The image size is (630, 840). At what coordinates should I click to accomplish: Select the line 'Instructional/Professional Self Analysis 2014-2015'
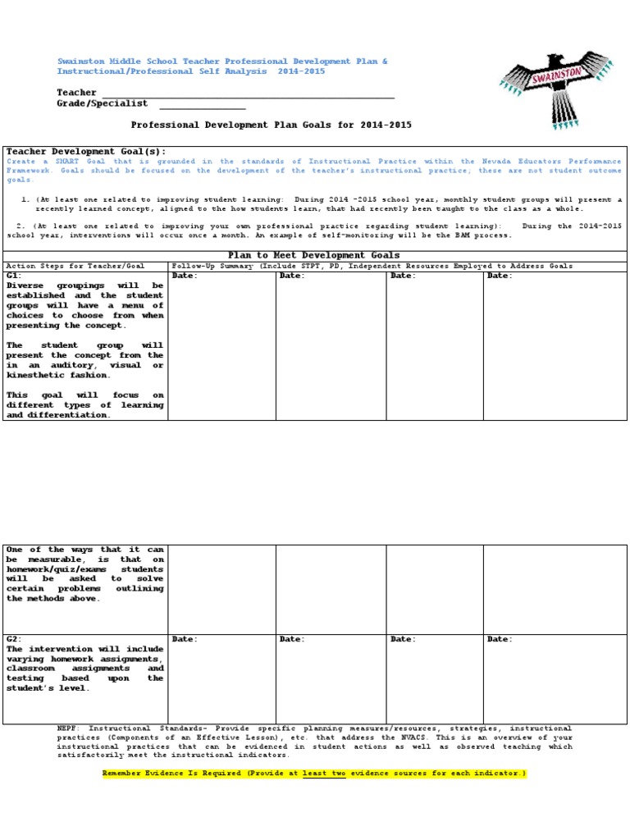(190, 71)
